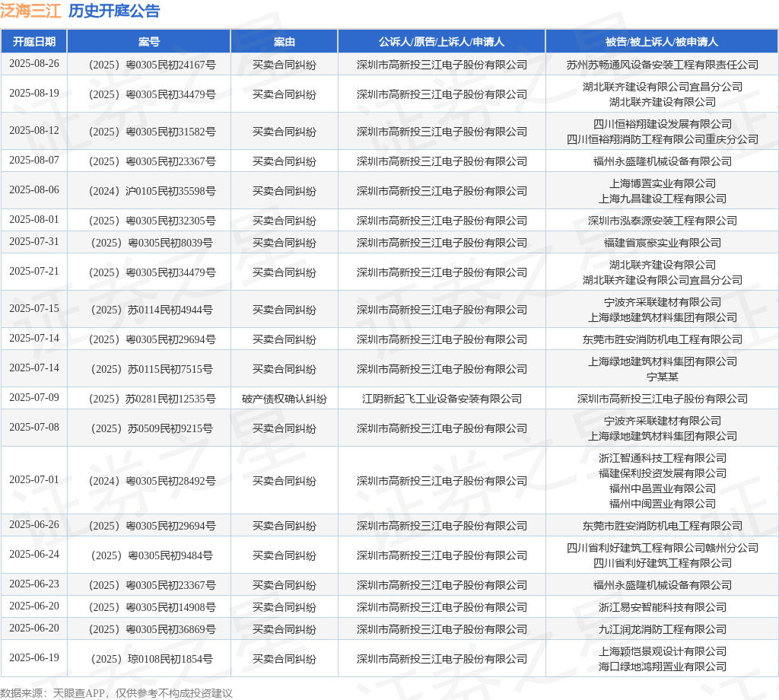Select date 2025-08-07

tap(33, 161)
